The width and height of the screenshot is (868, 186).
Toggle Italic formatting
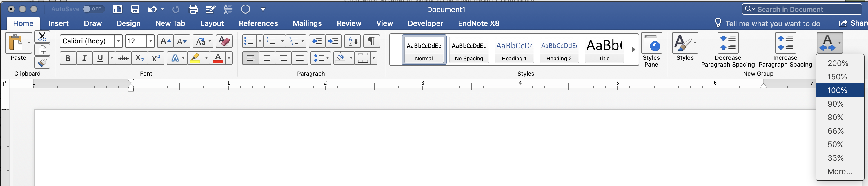(84, 58)
